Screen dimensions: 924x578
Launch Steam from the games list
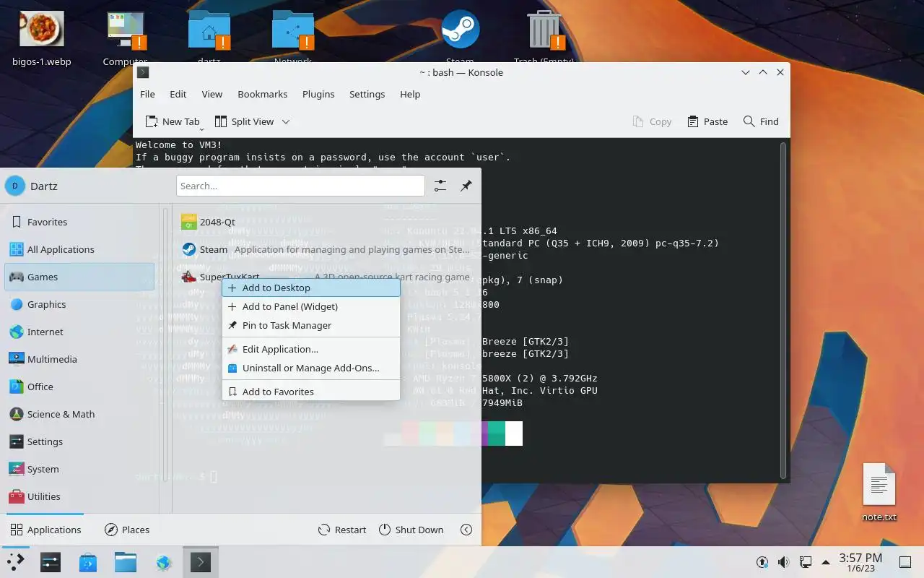tap(326, 249)
